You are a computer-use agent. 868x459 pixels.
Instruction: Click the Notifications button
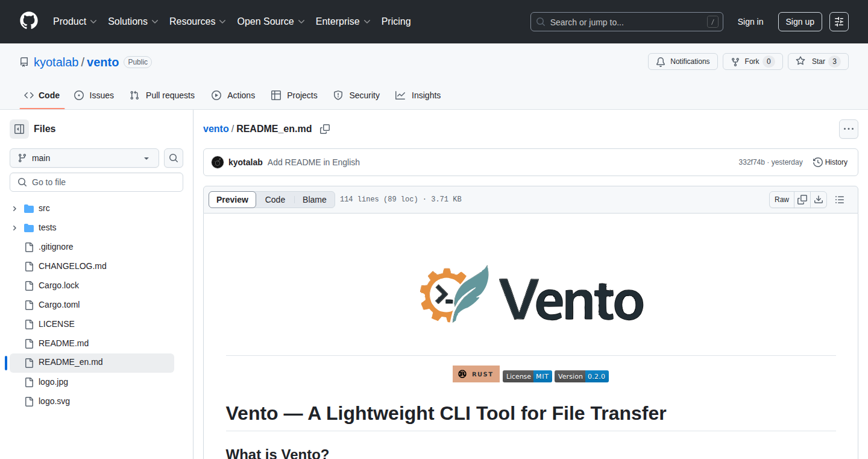683,62
